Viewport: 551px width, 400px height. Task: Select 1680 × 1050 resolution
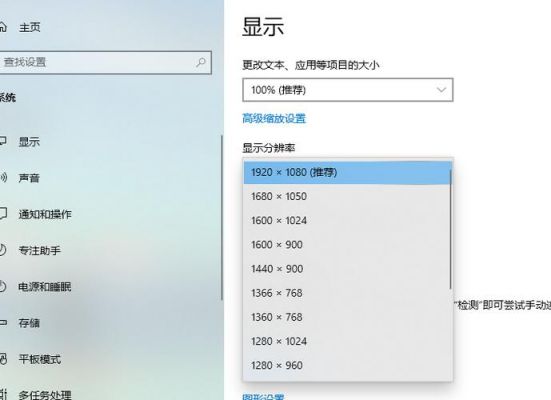point(347,196)
